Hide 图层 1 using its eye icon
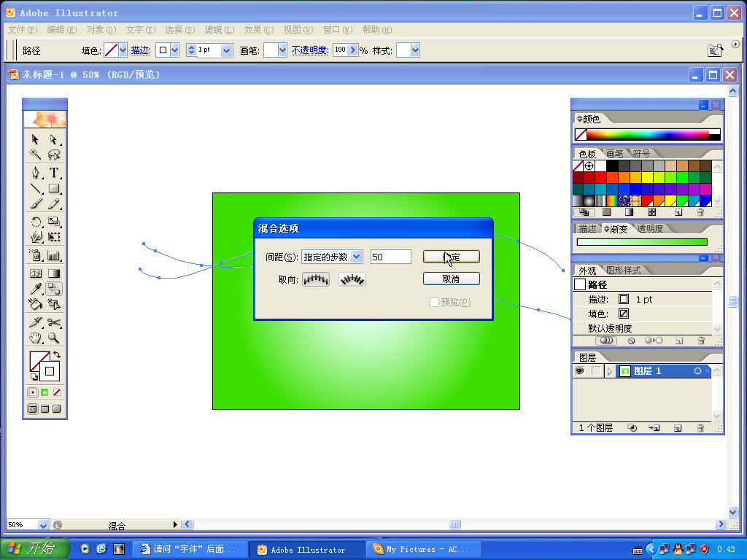747x560 pixels. click(x=580, y=371)
